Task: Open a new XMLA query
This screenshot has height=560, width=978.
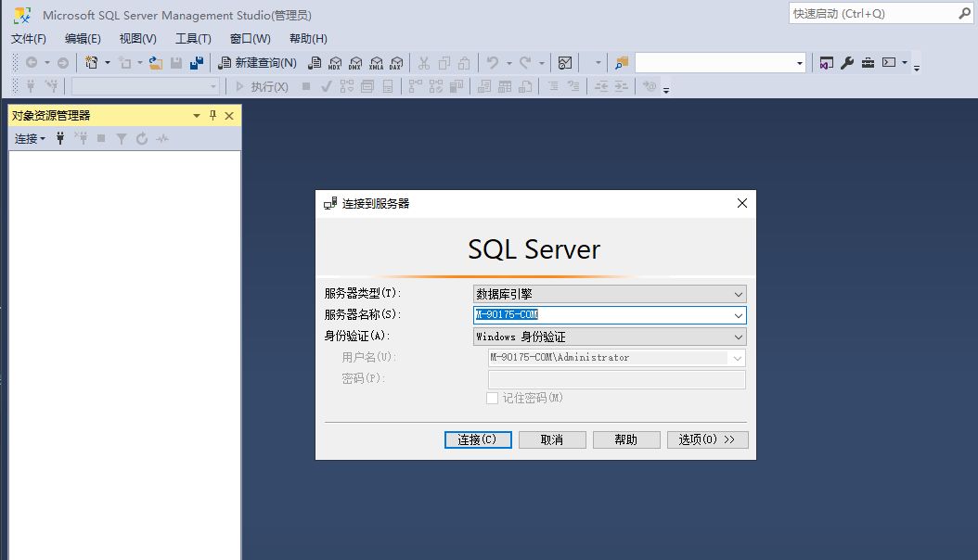Action: pyautogui.click(x=376, y=62)
